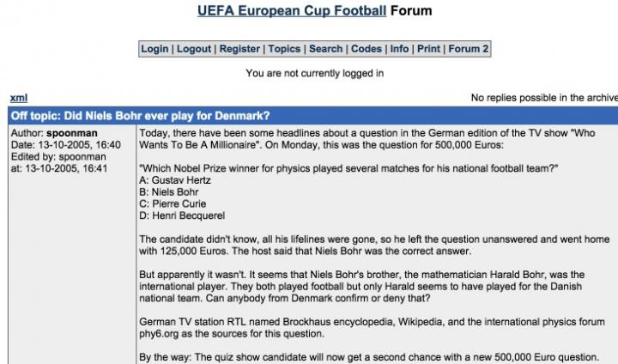Switch to Forum 2

[x=469, y=49]
